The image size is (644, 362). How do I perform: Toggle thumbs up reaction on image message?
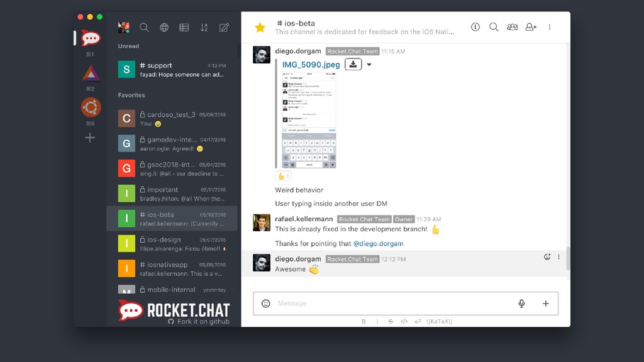(284, 176)
